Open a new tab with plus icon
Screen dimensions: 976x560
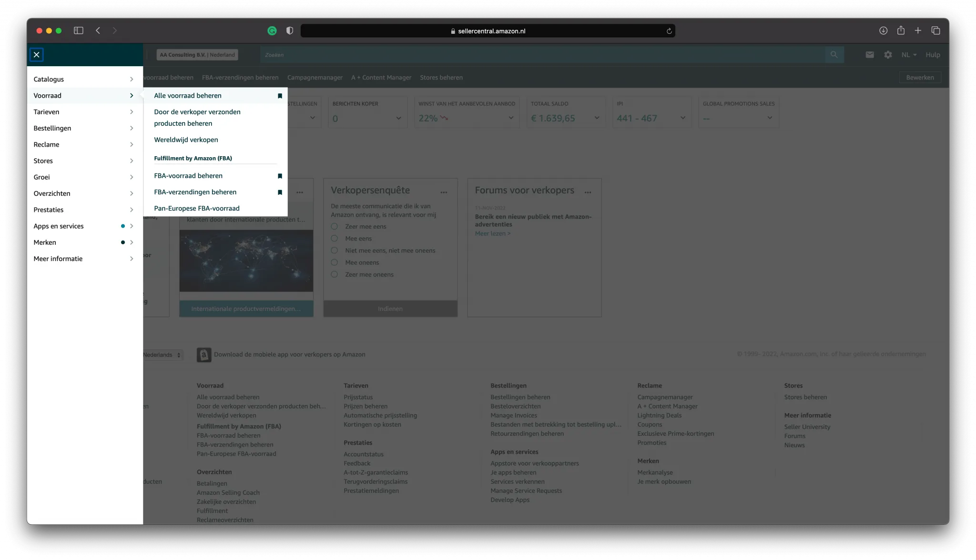point(918,30)
